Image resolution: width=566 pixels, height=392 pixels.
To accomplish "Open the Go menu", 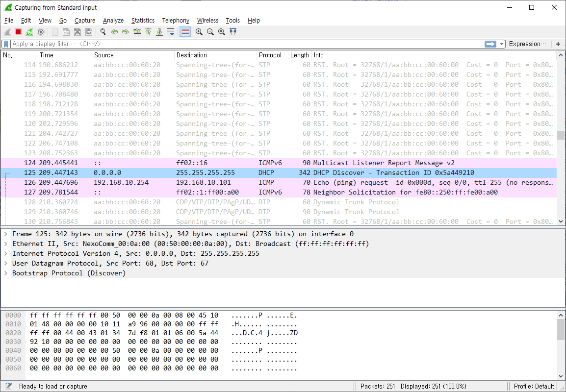I will (63, 21).
